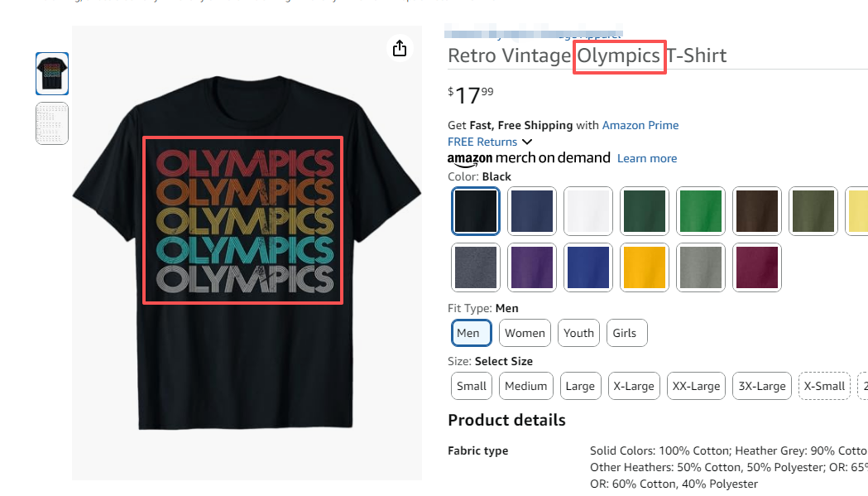Select the kelly green color swatch
The image size is (868, 496).
coord(700,211)
